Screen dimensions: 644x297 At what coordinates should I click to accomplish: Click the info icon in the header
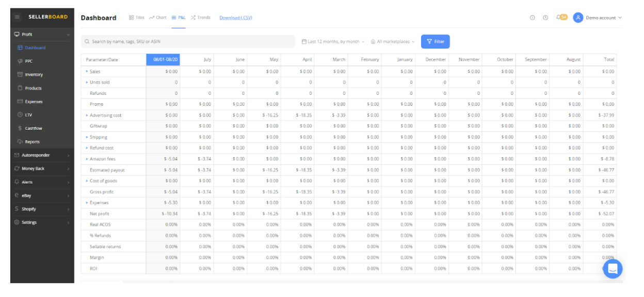533,18
